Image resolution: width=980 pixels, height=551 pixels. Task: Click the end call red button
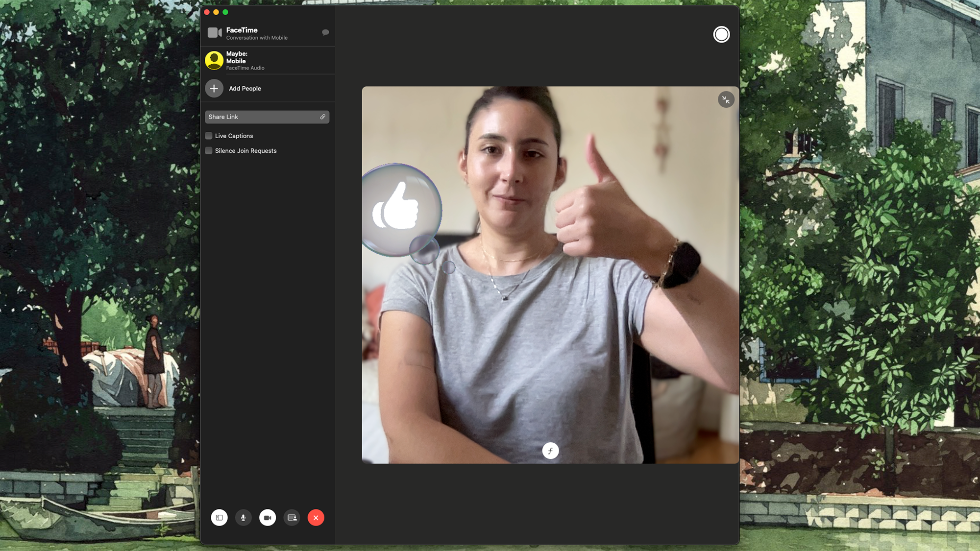point(315,517)
